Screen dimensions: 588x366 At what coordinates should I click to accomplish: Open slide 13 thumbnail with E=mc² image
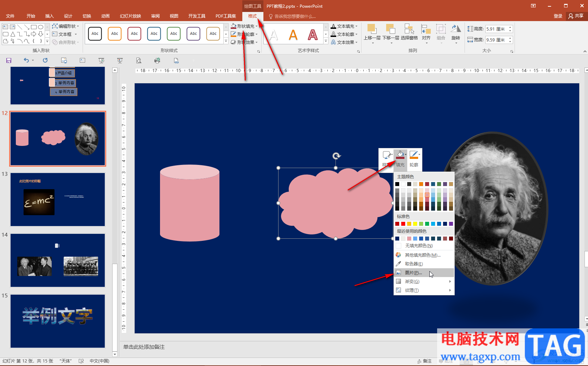tap(58, 199)
